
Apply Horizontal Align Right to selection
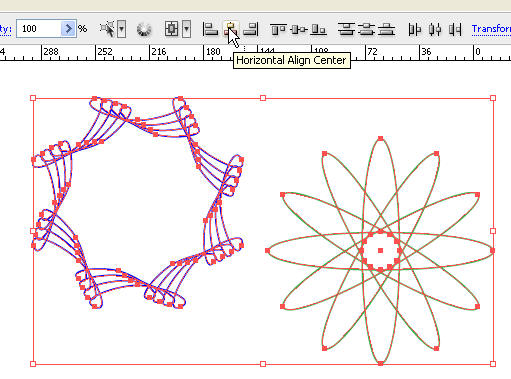click(x=251, y=29)
